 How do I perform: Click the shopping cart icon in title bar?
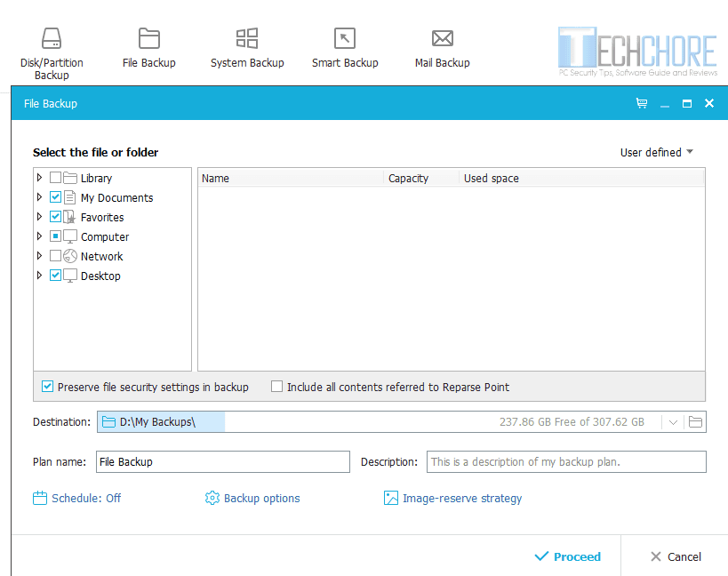point(642,103)
